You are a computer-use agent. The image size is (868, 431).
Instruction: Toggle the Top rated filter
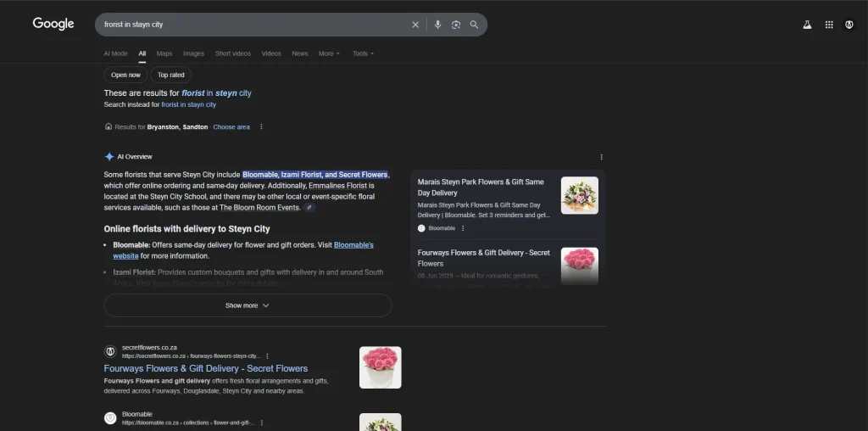click(x=171, y=75)
